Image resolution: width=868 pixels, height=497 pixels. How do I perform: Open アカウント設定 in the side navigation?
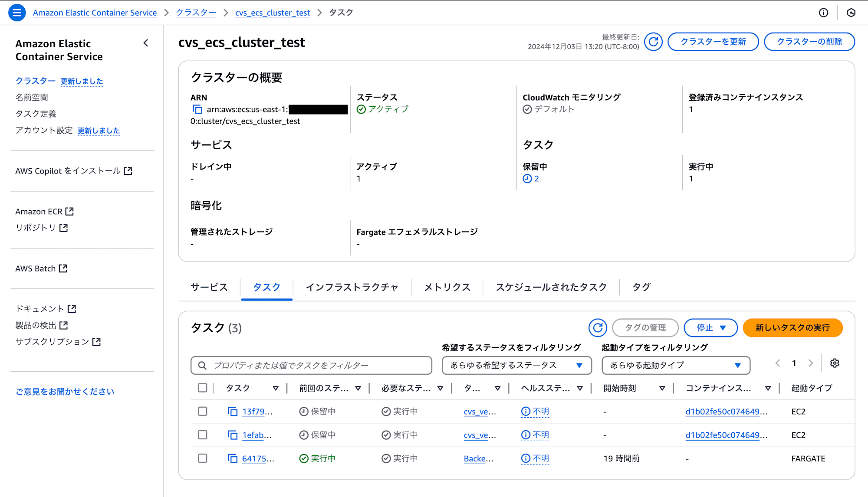[x=44, y=130]
